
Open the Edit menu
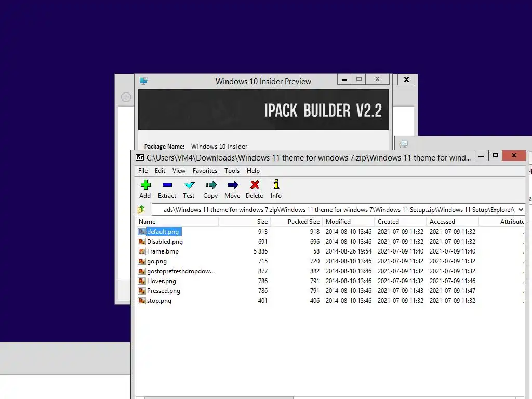point(160,170)
